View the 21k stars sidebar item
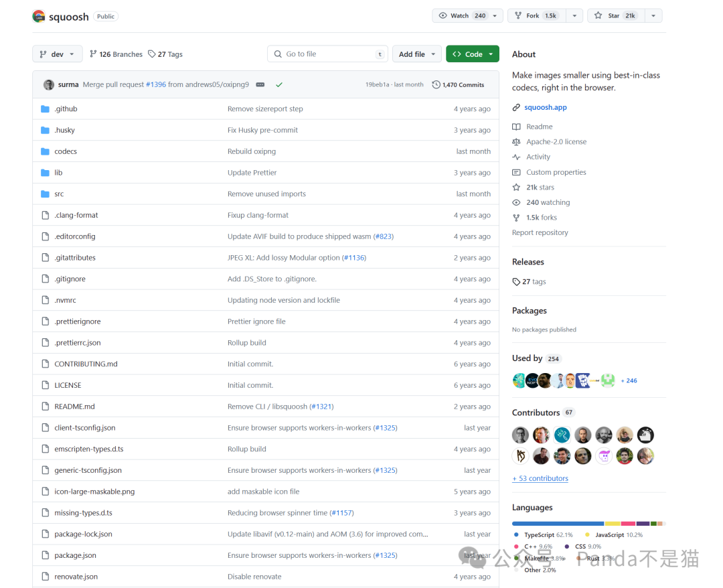This screenshot has width=723, height=588. tap(540, 188)
